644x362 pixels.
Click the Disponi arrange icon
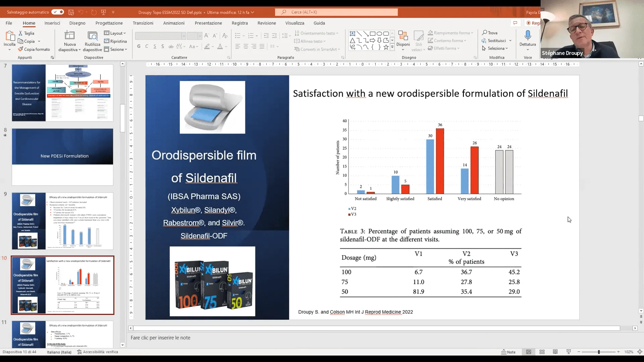[403, 36]
